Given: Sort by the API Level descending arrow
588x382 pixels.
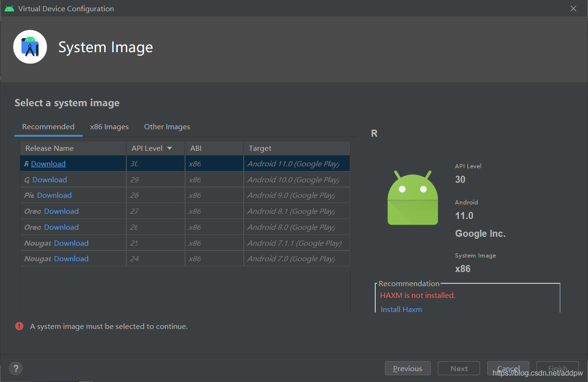Looking at the screenshot, I should 170,148.
